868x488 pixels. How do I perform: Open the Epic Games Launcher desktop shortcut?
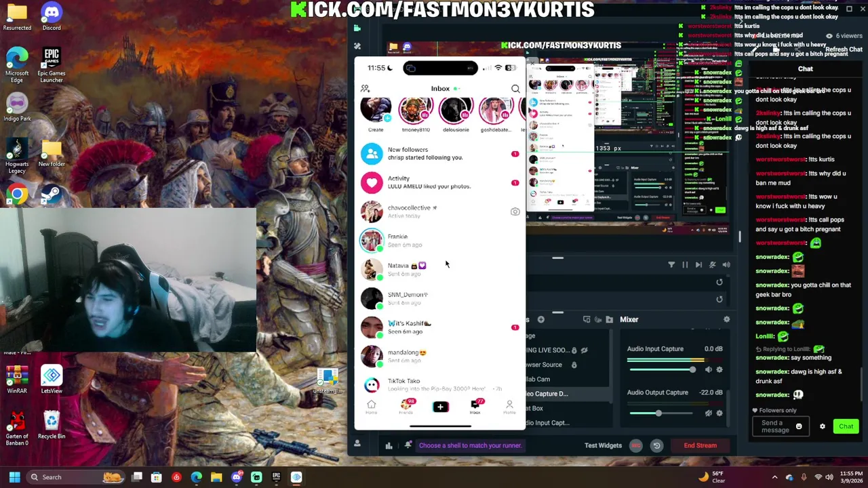pyautogui.click(x=52, y=65)
